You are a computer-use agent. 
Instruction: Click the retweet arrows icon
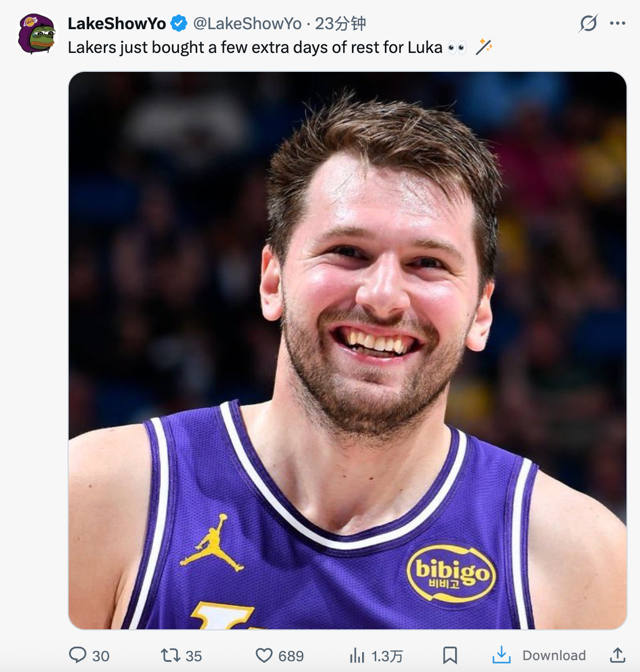pos(170,655)
